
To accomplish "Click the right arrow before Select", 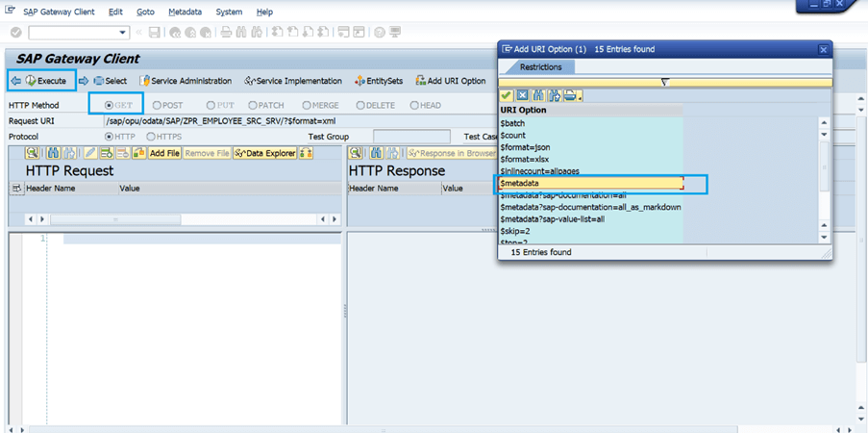I will (x=84, y=81).
